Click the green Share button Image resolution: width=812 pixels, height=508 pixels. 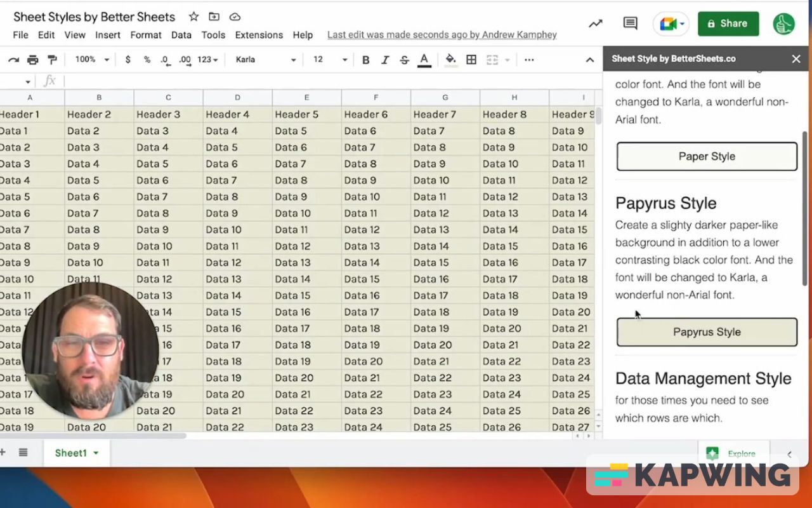click(x=728, y=23)
